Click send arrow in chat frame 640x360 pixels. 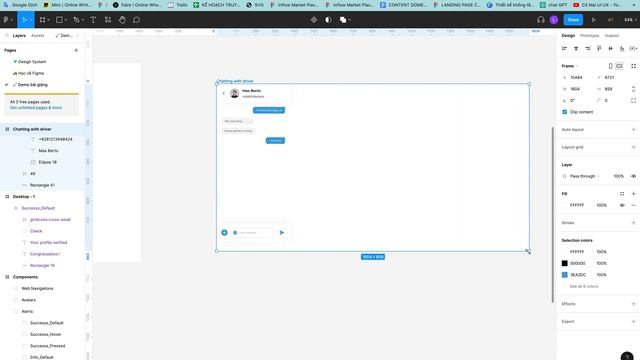click(282, 232)
